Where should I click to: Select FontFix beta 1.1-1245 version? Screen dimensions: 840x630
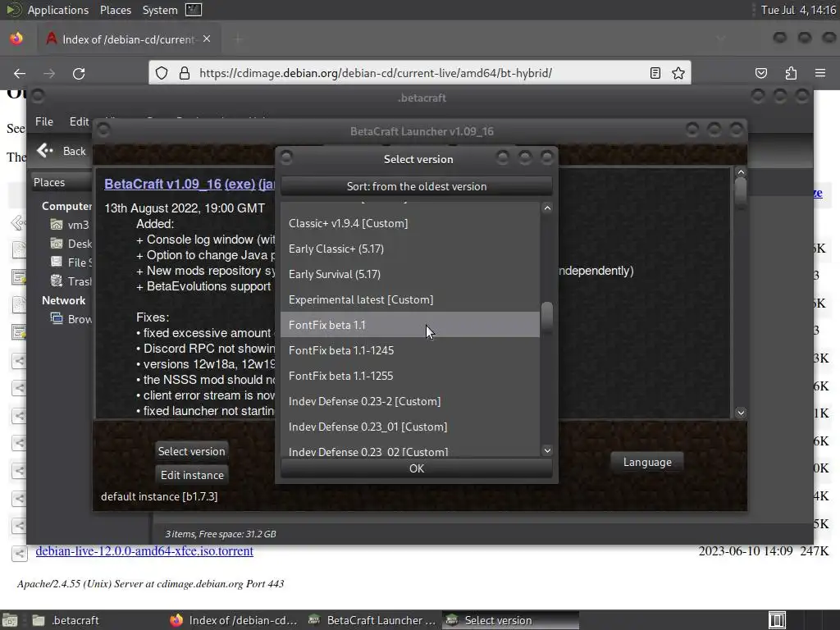410,350
